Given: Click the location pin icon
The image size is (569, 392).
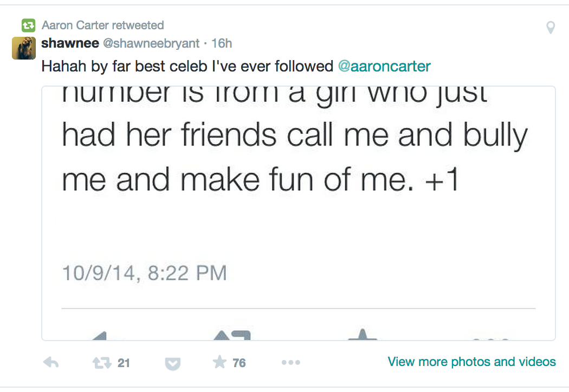Looking at the screenshot, I should 551,27.
